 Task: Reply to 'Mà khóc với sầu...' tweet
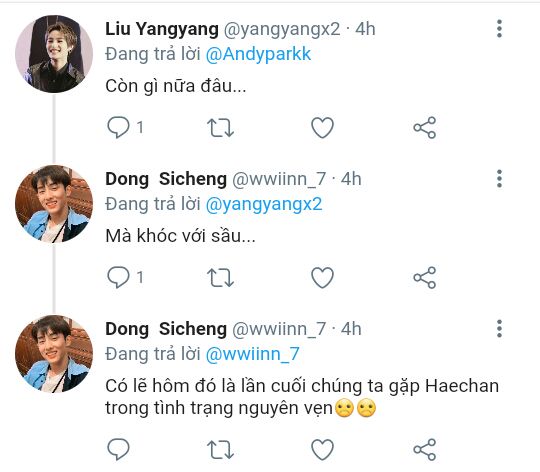click(x=118, y=277)
